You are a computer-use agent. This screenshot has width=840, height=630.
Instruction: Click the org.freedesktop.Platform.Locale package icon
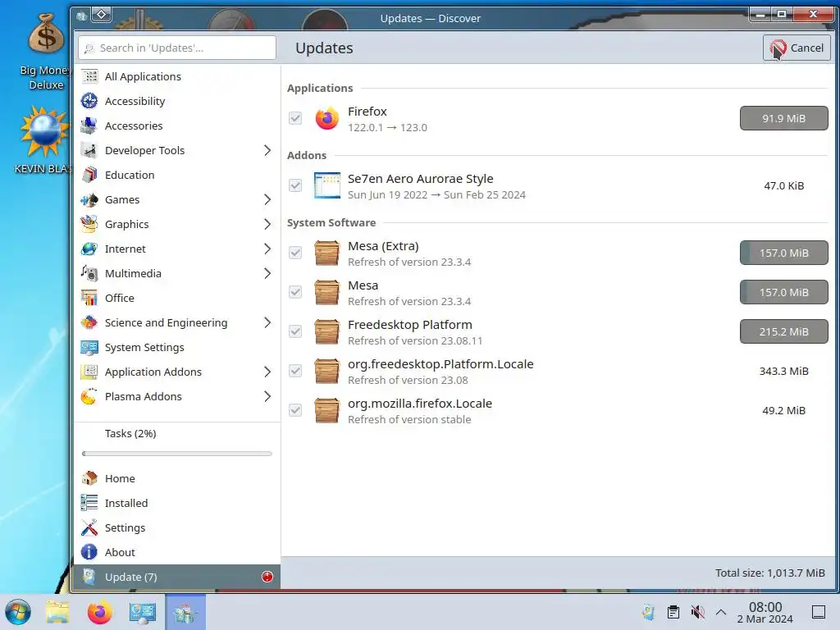coord(326,371)
